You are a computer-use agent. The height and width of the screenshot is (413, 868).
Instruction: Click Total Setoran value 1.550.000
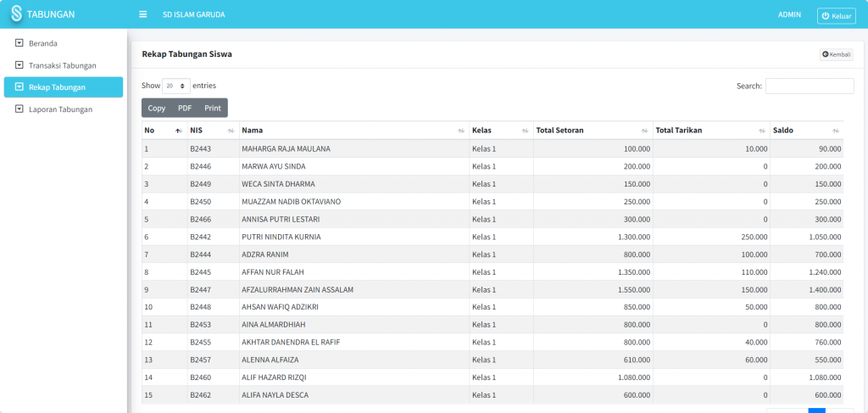coord(634,289)
